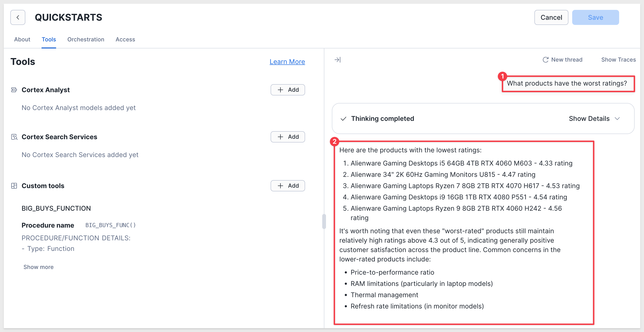Save the agent changes
The image size is (644, 332).
click(x=595, y=17)
